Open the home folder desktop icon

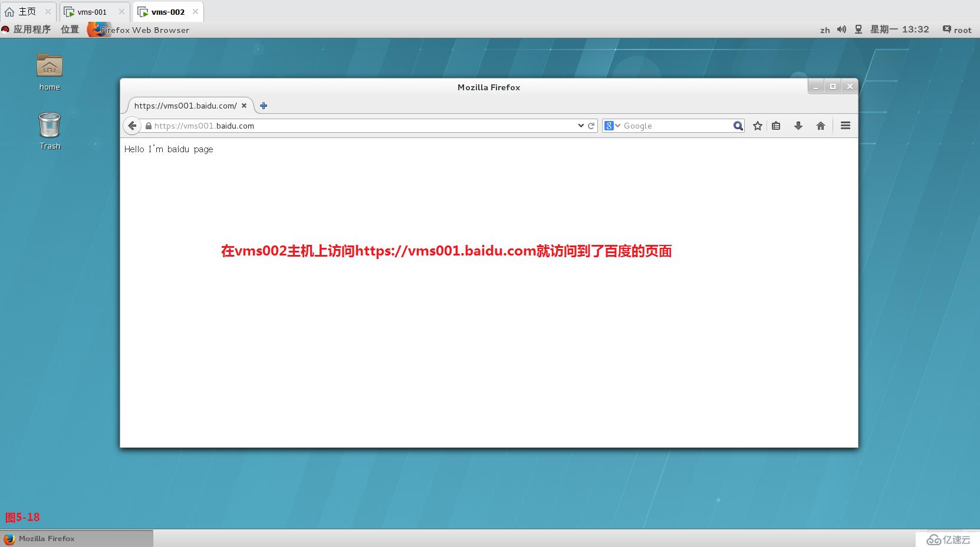pyautogui.click(x=50, y=72)
